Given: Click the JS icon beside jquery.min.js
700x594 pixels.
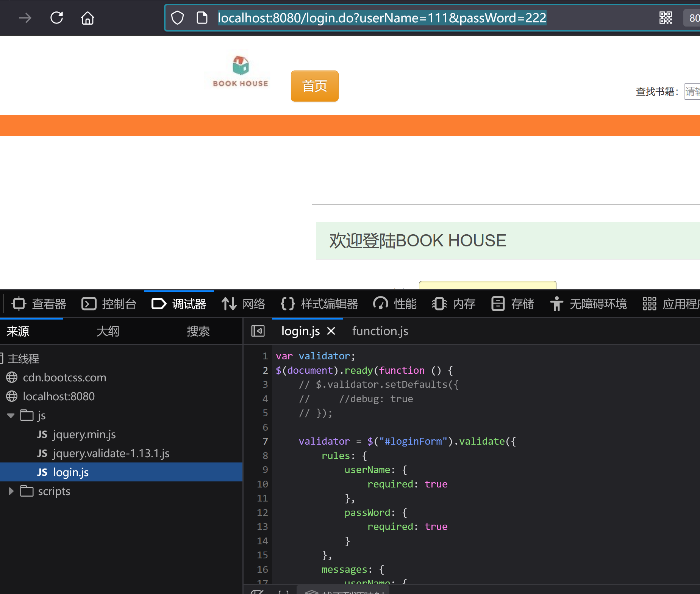Looking at the screenshot, I should pos(42,434).
